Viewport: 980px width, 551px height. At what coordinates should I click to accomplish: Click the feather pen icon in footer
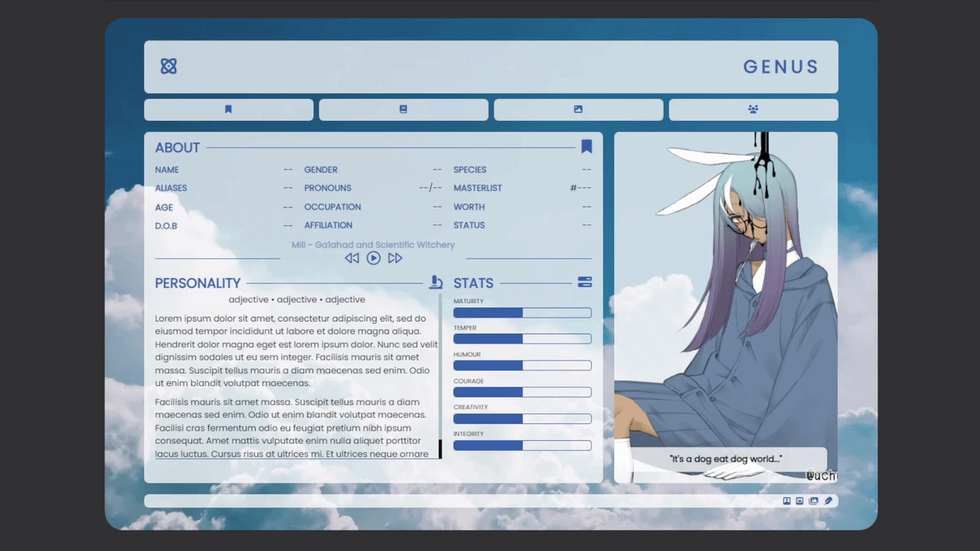click(828, 501)
